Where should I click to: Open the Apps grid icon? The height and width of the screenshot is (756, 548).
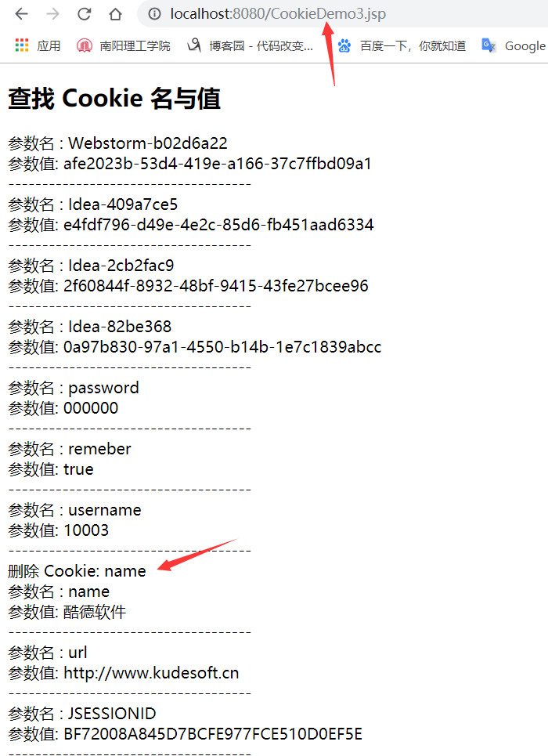click(x=22, y=45)
